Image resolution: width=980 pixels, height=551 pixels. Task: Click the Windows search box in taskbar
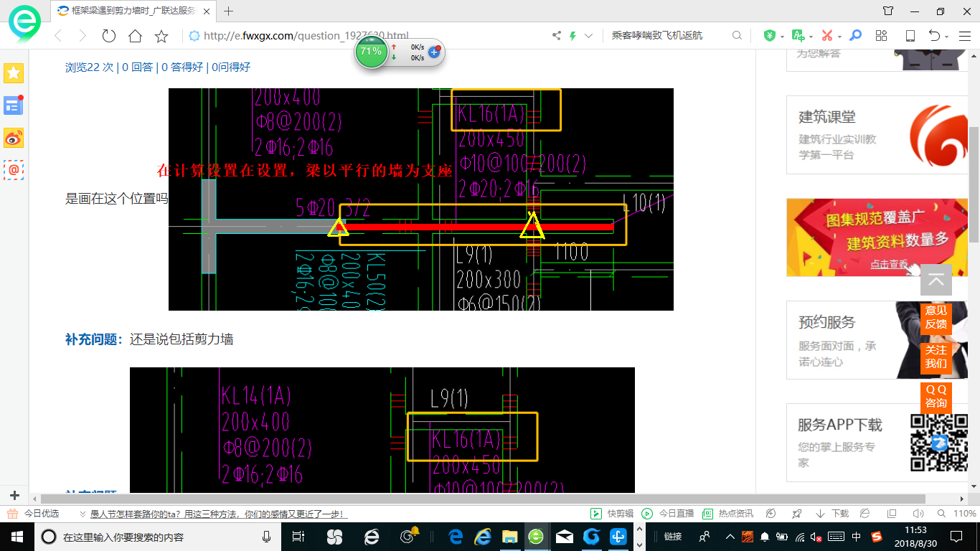[156, 536]
